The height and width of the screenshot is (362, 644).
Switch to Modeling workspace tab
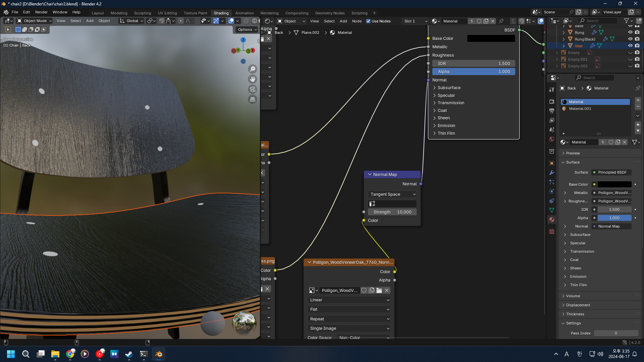119,13
